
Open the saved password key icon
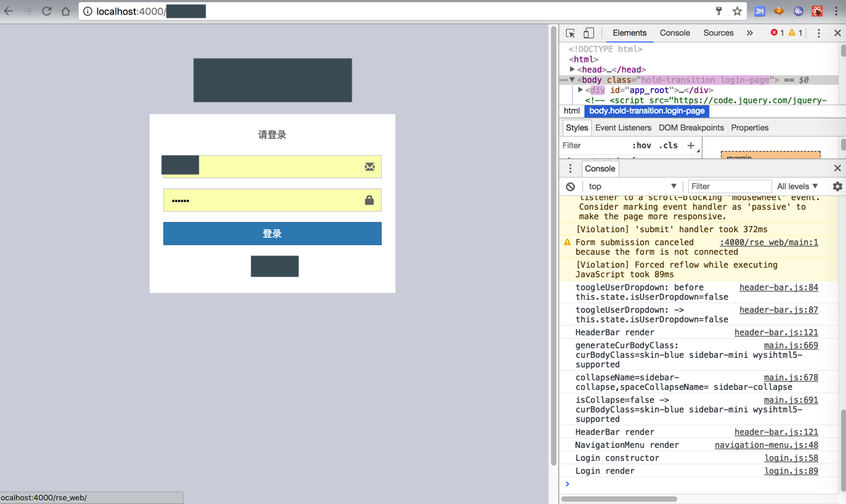pos(718,11)
